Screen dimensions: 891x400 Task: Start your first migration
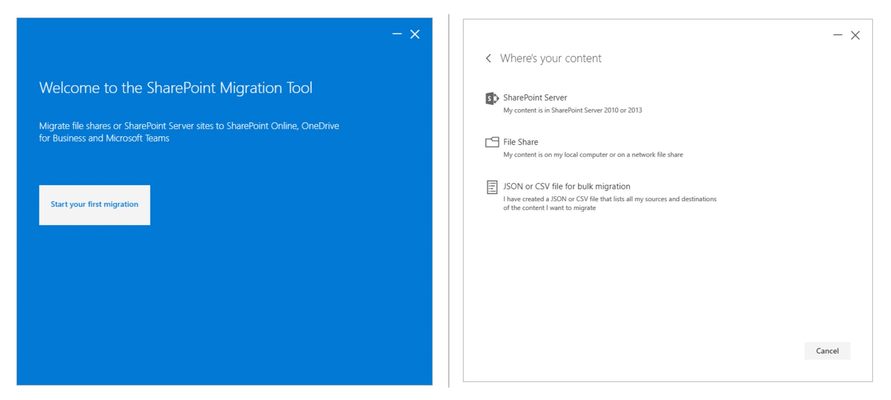pyautogui.click(x=94, y=205)
